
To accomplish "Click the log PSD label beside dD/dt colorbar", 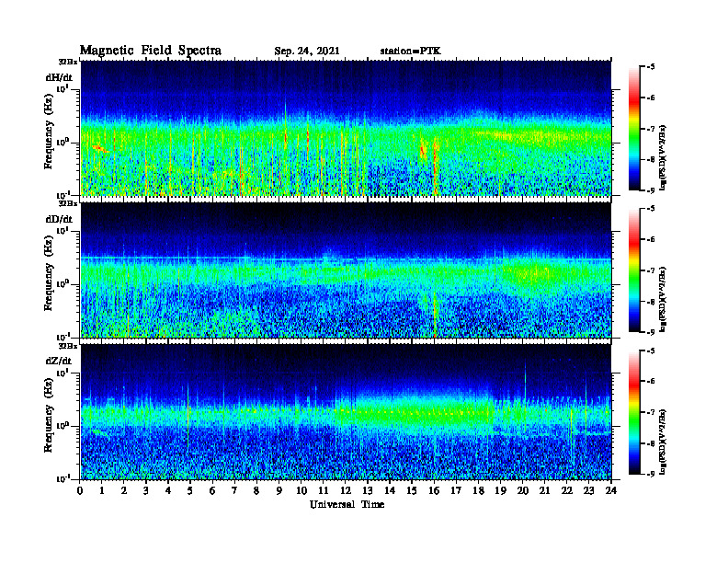I will click(x=664, y=299).
